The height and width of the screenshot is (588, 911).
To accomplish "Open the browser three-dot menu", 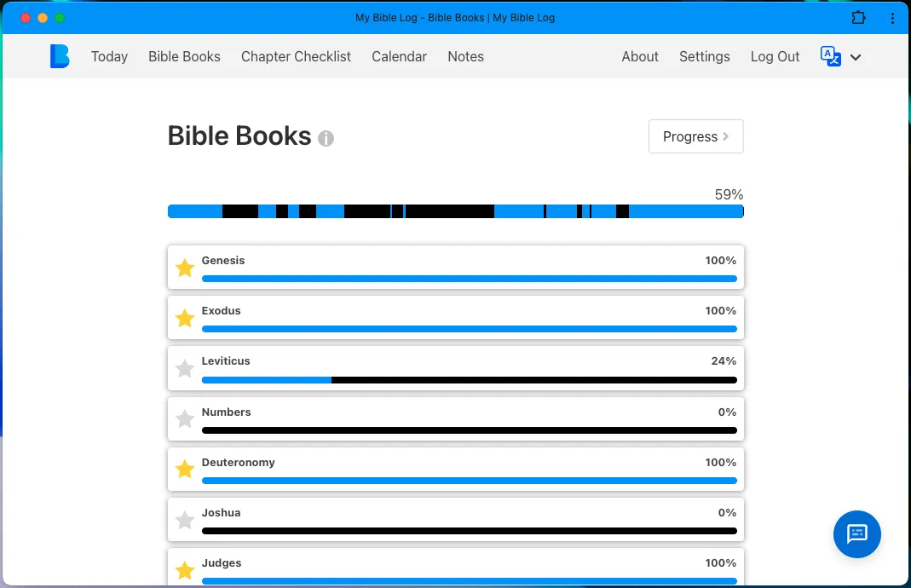I will point(892,17).
